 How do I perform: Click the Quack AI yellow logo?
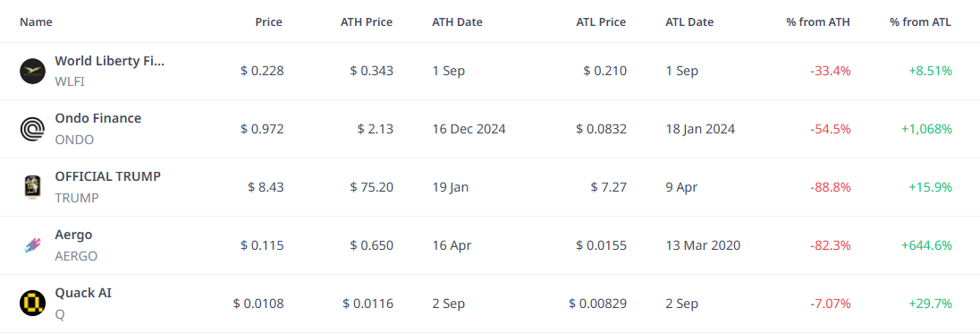(x=32, y=304)
